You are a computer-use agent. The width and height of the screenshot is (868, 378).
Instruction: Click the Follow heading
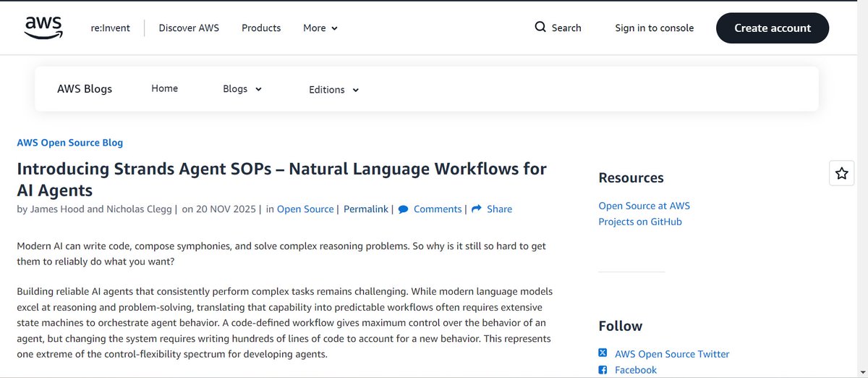tap(621, 326)
